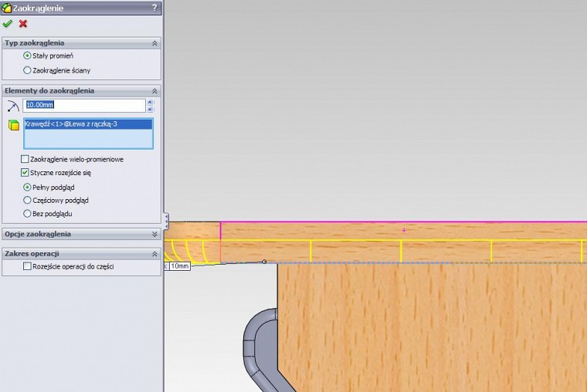
Task: Click the edge selection cube icon
Action: (x=14, y=125)
